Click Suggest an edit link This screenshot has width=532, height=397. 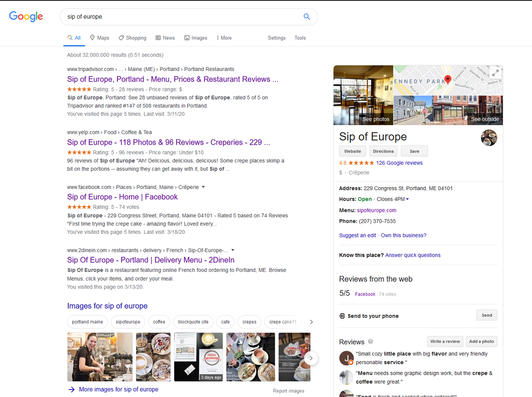click(x=357, y=236)
